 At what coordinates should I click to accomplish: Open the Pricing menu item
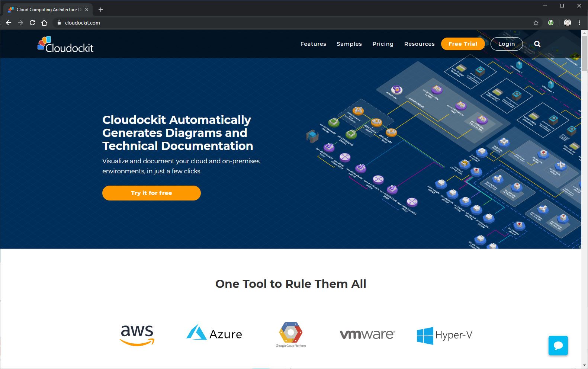click(383, 44)
